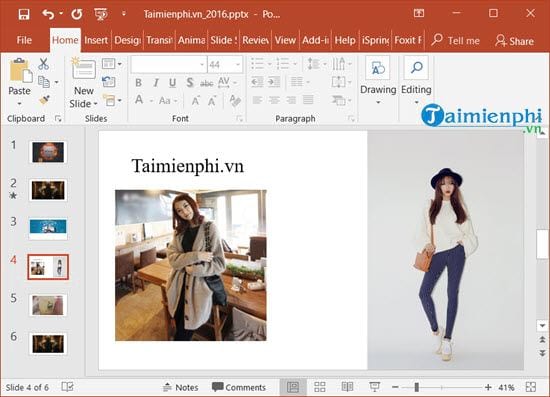Toggle Bold formatting
This screenshot has width=550, height=397.
pyautogui.click(x=139, y=83)
